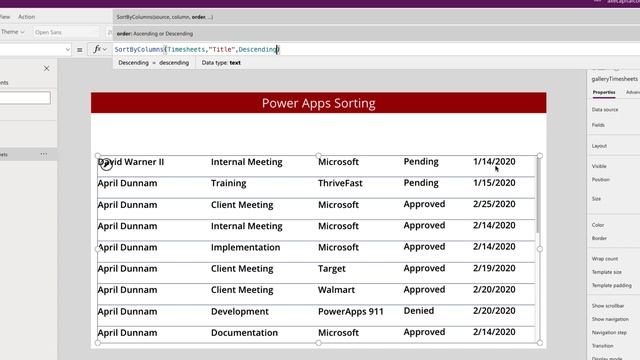Screen dimensions: 640x360
Task: Click the 'order: Ascending or Descending' tooltip
Action: 155,33
